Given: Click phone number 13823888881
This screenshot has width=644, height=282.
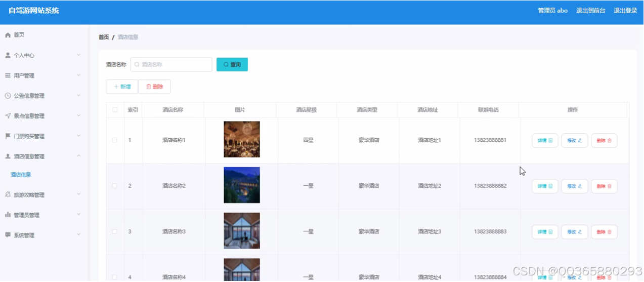Looking at the screenshot, I should pyautogui.click(x=490, y=140).
